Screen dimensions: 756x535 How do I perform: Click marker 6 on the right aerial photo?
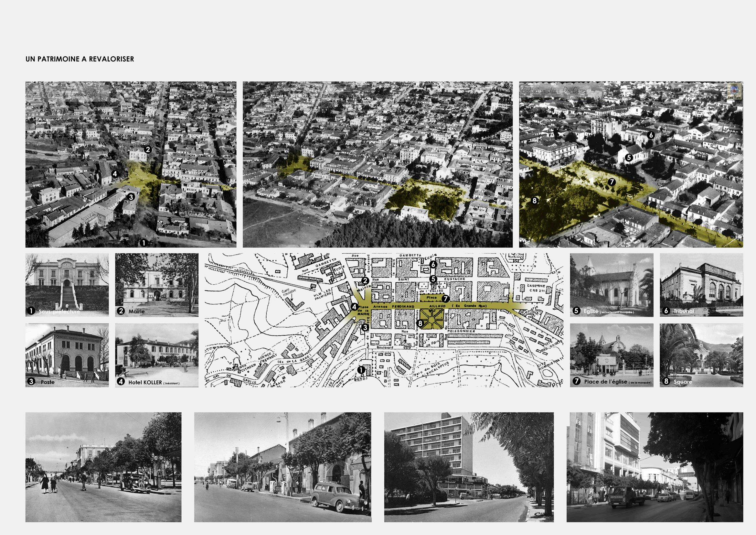pos(651,135)
